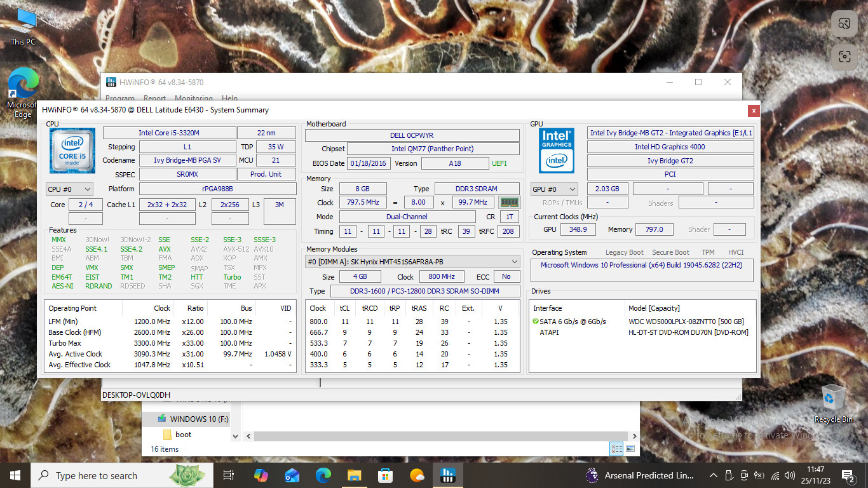Click the DELL 0CPWYR motherboard field

coord(412,135)
